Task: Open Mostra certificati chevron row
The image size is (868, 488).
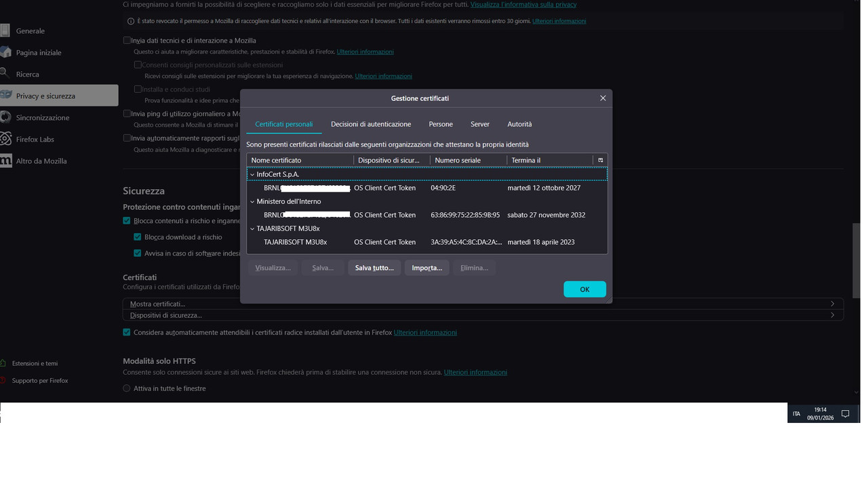Action: [483, 304]
